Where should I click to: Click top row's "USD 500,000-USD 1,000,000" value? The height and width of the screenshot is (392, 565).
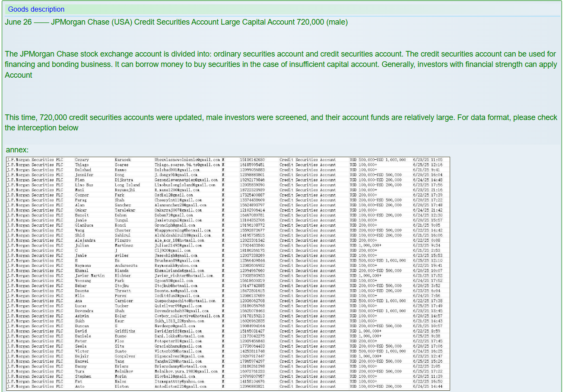coord(378,160)
